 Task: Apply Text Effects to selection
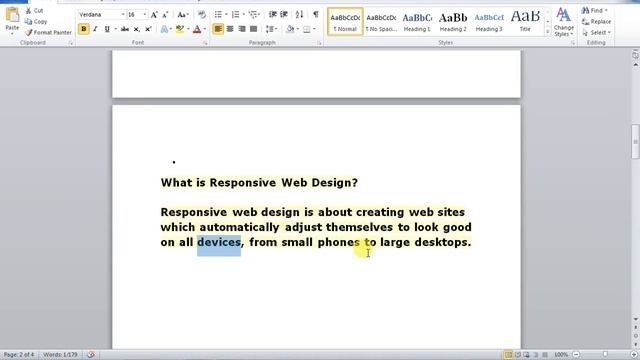[164, 29]
